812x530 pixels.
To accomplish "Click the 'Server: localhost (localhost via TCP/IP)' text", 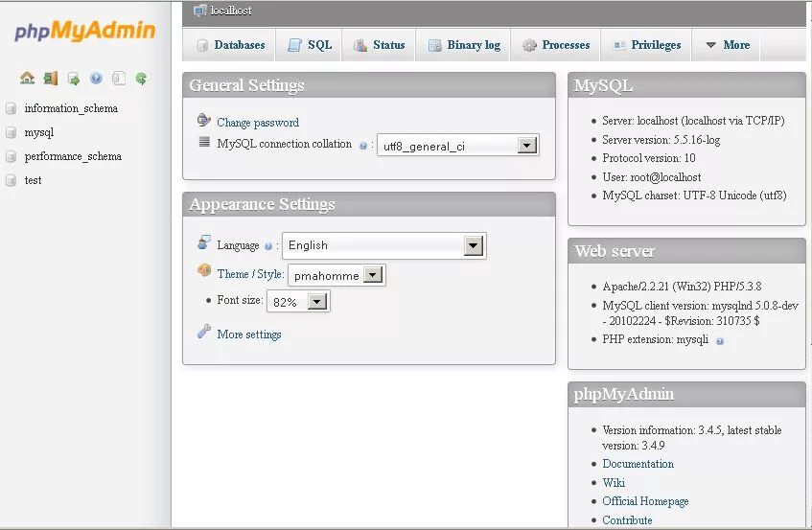I will (x=693, y=121).
